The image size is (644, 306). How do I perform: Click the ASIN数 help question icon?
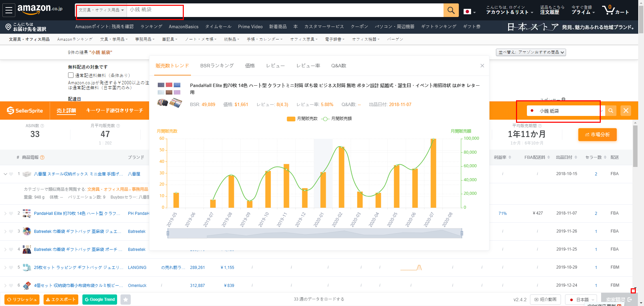42,126
